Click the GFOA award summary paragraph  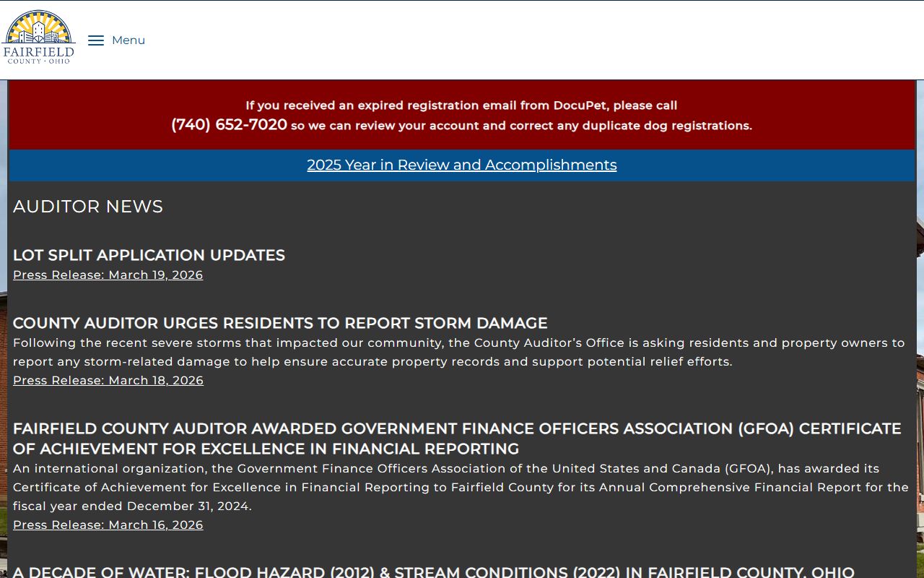coord(461,487)
